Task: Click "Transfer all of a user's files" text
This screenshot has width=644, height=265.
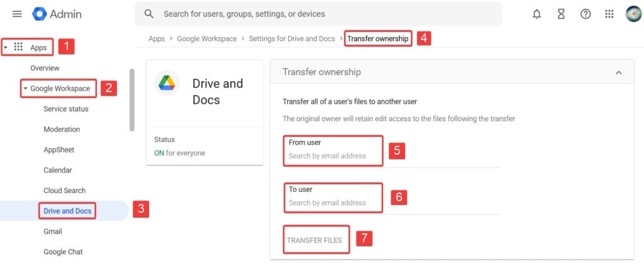Action: (350, 101)
